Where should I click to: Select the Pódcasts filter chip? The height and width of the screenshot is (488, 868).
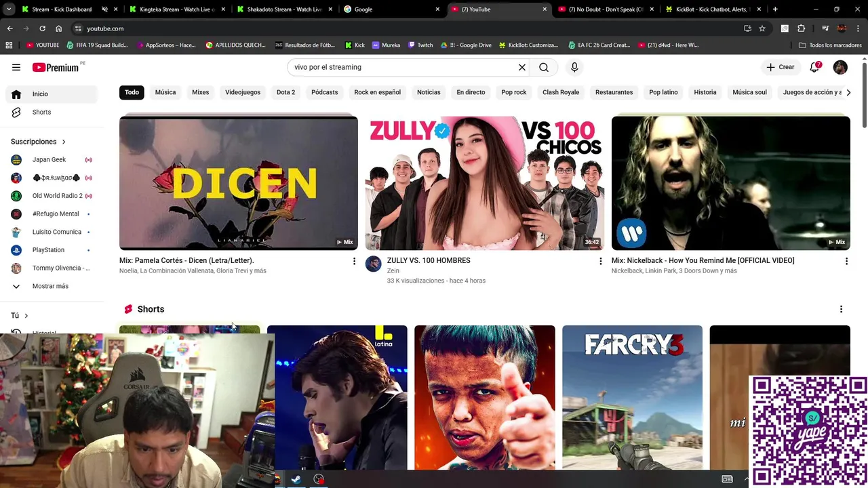(324, 92)
